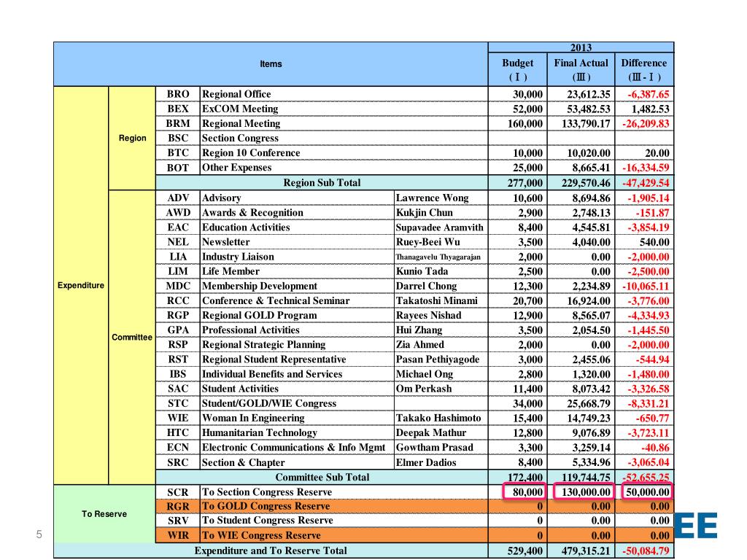Click 'Expenditure and To Reserve Total' label

pyautogui.click(x=271, y=551)
